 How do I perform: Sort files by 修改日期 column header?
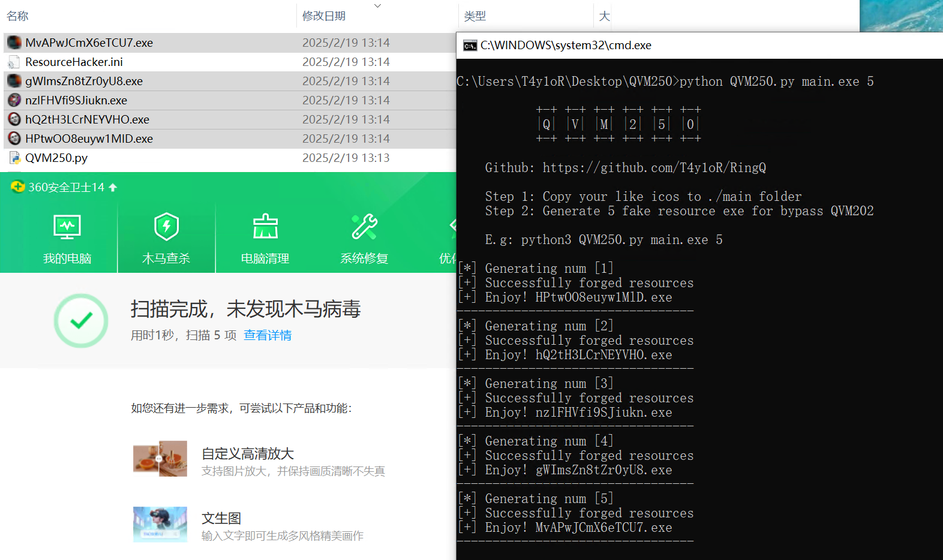(324, 16)
